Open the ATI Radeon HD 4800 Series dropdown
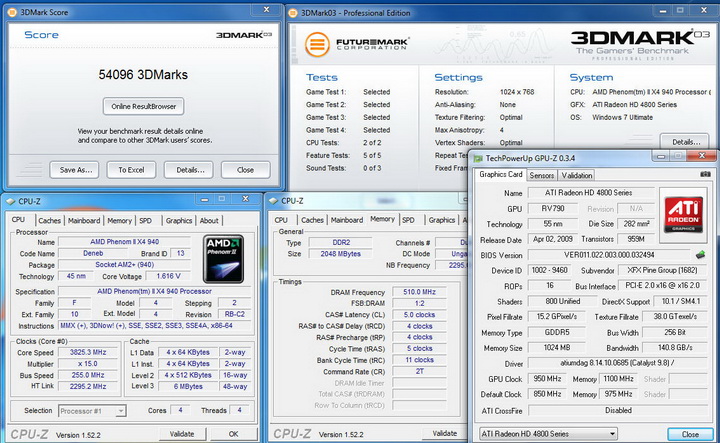 point(548,434)
